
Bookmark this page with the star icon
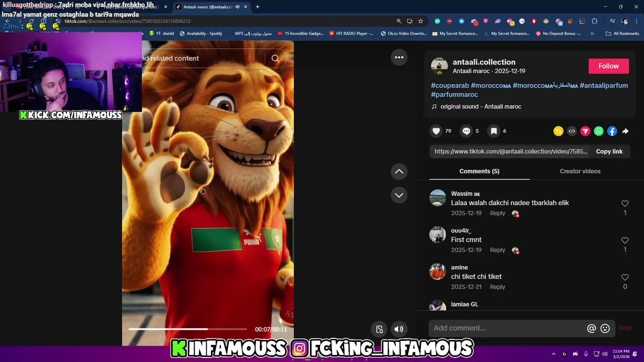(x=421, y=21)
